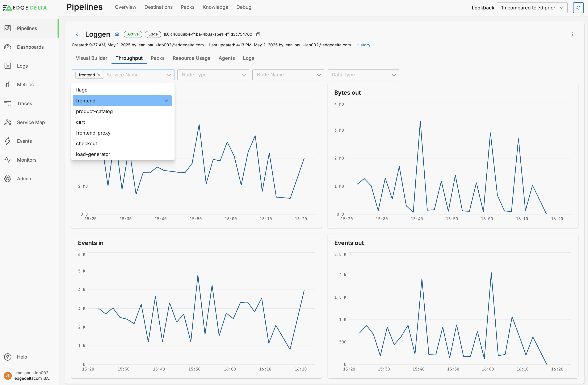Click the Bytes out chart title

[347, 93]
